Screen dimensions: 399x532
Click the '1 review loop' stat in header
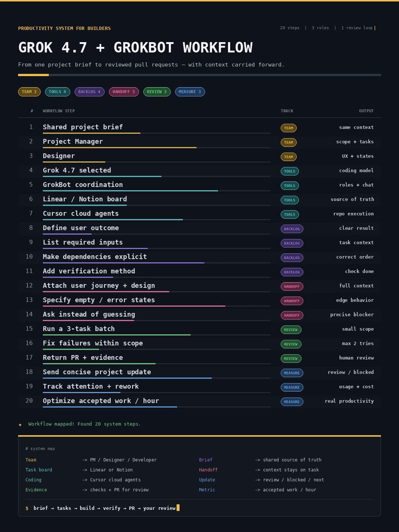[357, 28]
